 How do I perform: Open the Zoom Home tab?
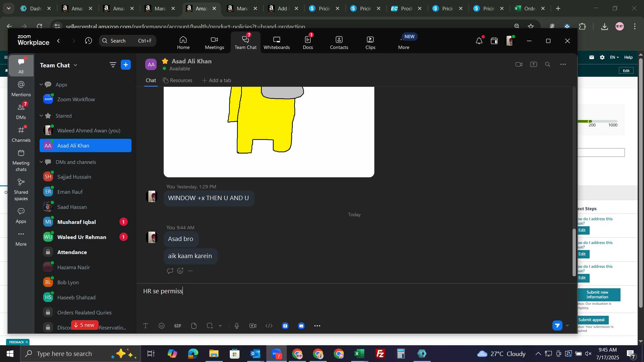[x=183, y=43]
